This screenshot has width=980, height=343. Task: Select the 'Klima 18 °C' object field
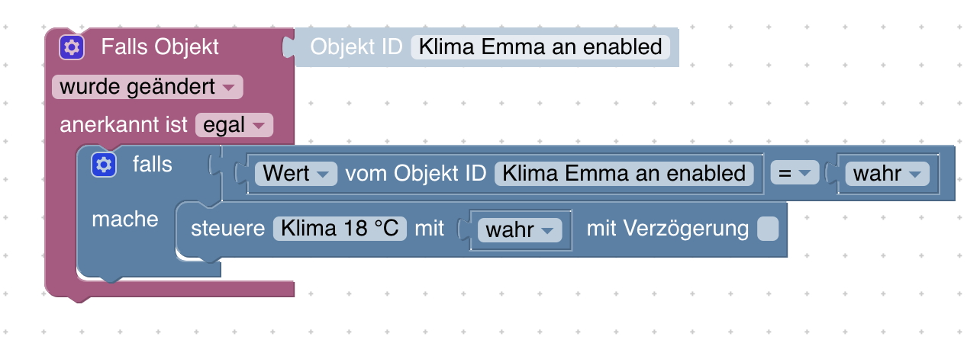(x=340, y=229)
